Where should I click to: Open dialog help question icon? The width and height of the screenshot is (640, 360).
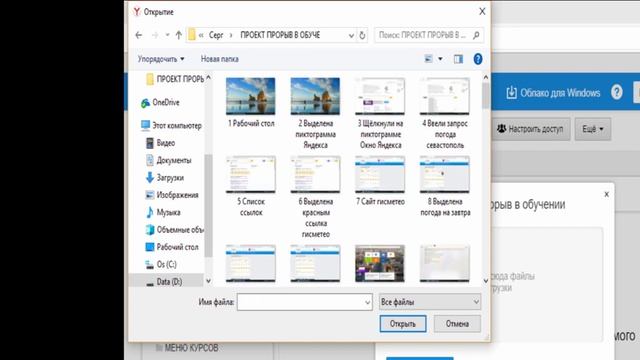tap(478, 59)
